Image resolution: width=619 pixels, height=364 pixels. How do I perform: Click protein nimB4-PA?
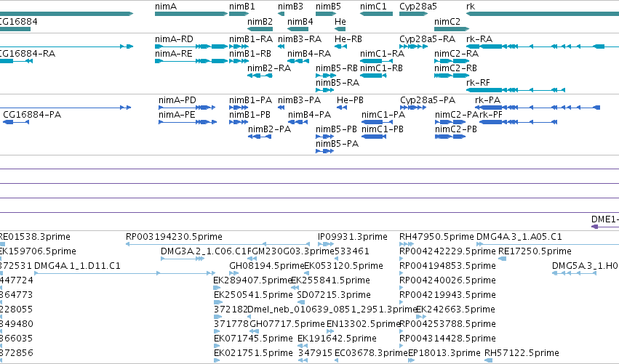(x=298, y=122)
